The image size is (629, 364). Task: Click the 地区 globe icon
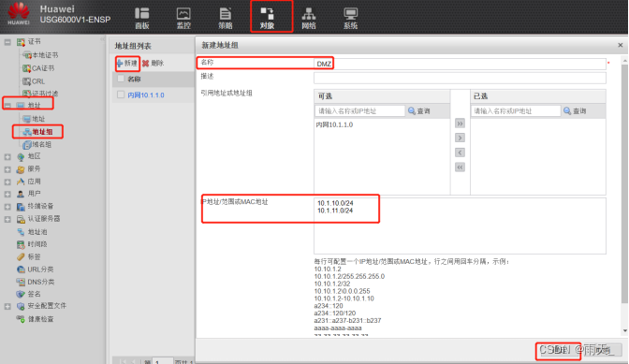(21, 157)
